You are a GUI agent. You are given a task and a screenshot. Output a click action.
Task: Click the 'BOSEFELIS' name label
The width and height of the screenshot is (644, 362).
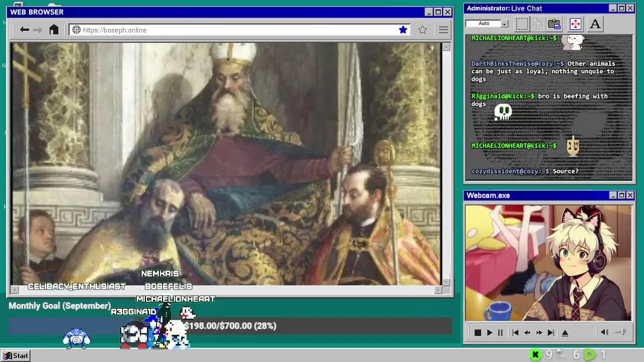click(x=169, y=287)
